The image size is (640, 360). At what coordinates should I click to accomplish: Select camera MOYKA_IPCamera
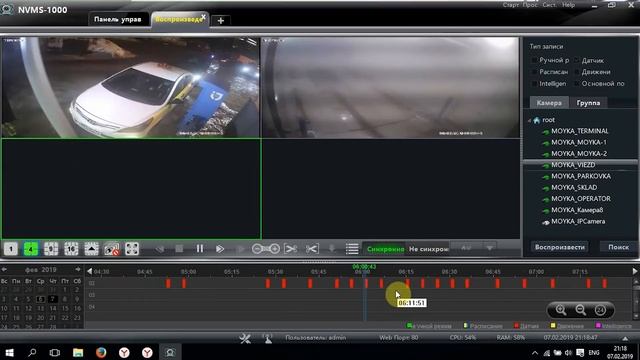click(578, 222)
